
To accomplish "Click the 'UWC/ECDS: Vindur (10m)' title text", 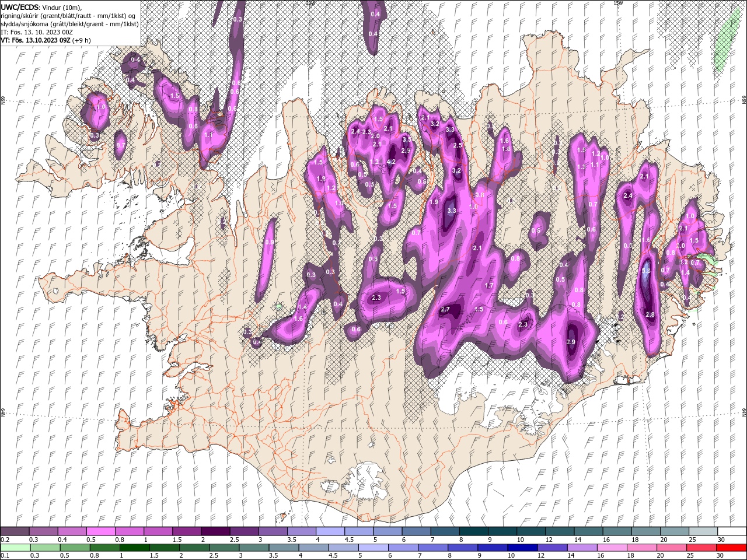I will [x=41, y=6].
